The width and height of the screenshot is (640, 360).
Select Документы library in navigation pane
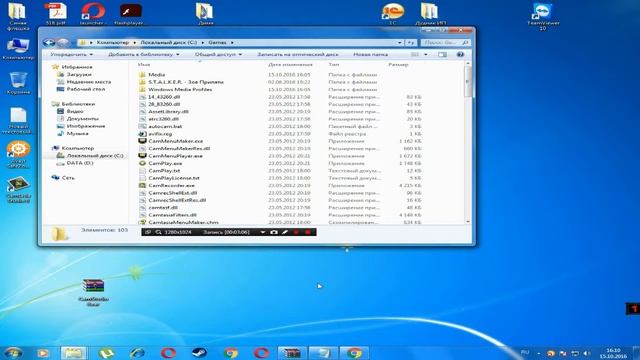[x=82, y=118]
